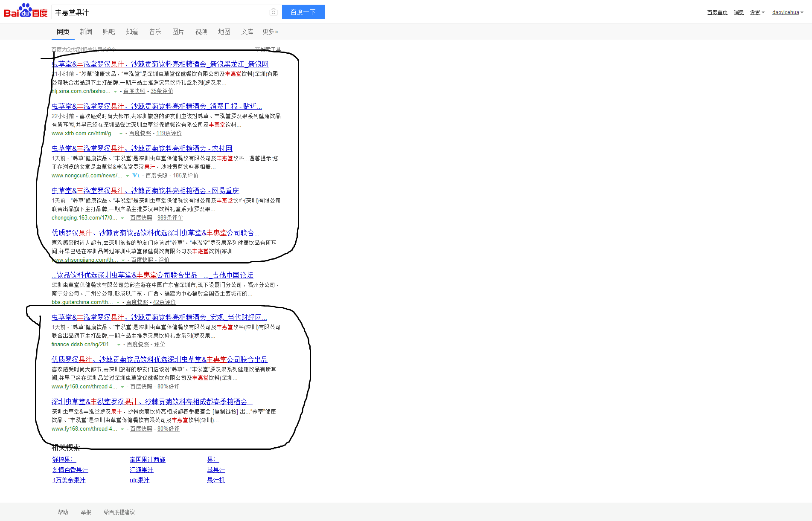The width and height of the screenshot is (812, 521).
Task: Open 35条评价 link
Action: pyautogui.click(x=162, y=91)
